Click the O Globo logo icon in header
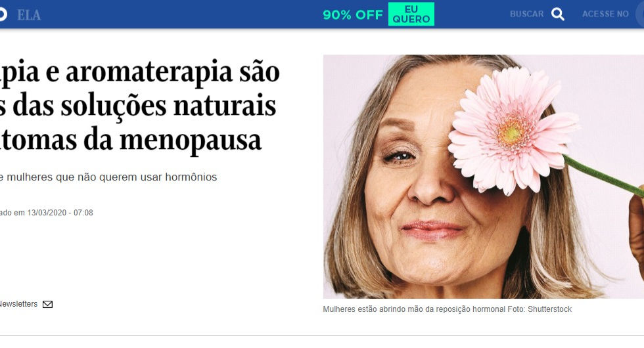The height and width of the screenshot is (348, 644). click(3, 14)
